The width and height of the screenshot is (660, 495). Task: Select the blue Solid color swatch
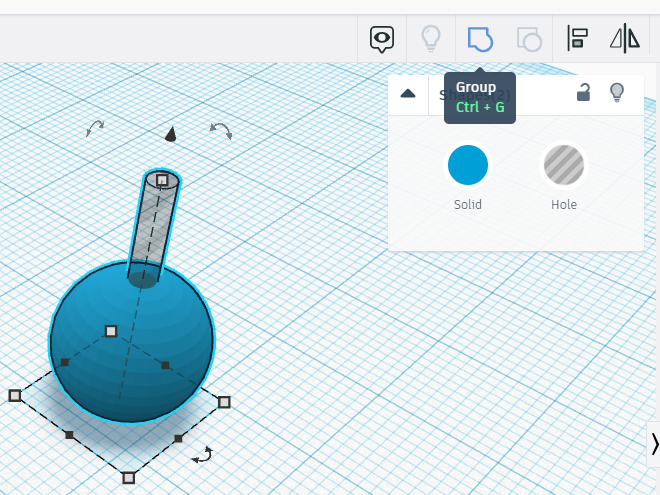point(468,165)
